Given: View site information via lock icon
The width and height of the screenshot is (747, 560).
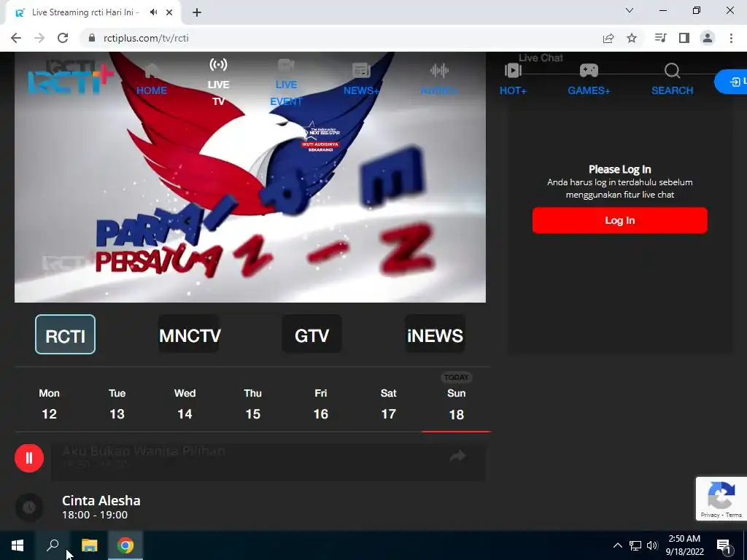Looking at the screenshot, I should (x=92, y=38).
